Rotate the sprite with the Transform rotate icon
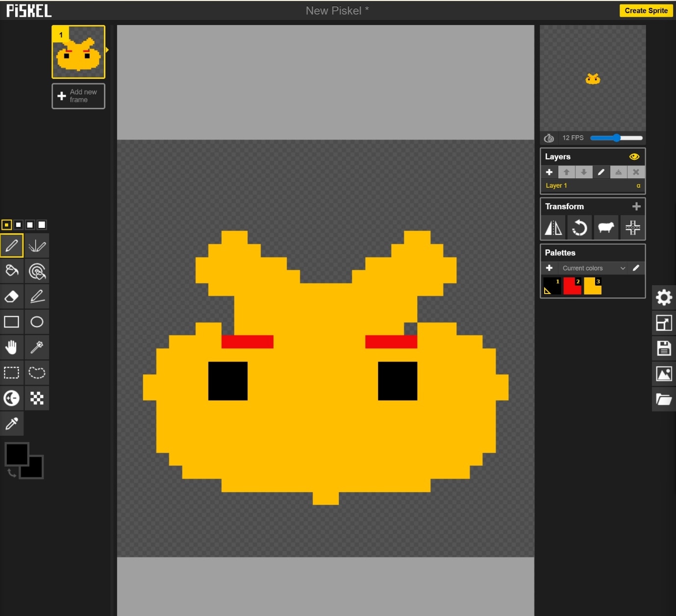Viewport: 676px width, 616px height. [579, 228]
